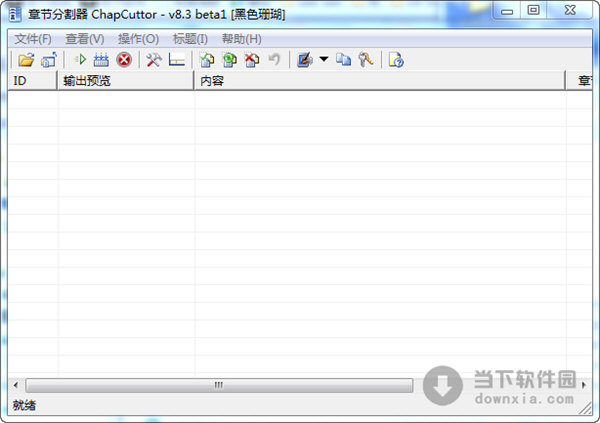
Task: Click the keys icon in toolbar
Action: click(366, 60)
